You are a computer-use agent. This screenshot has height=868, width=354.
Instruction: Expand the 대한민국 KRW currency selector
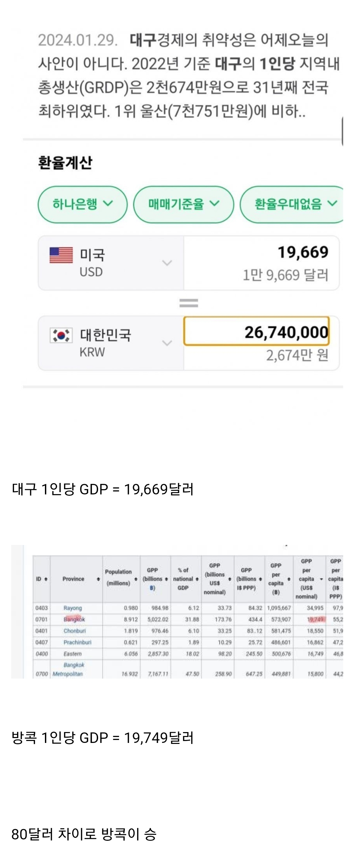tap(167, 343)
